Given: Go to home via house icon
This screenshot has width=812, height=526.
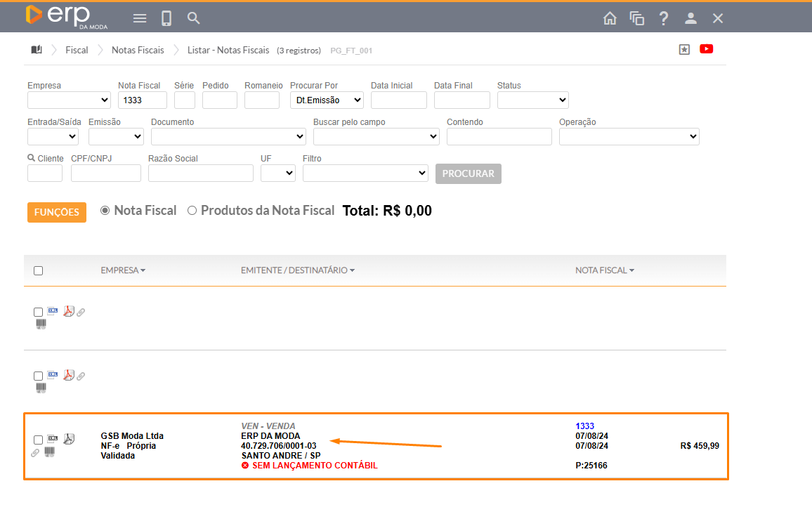Looking at the screenshot, I should tap(610, 18).
